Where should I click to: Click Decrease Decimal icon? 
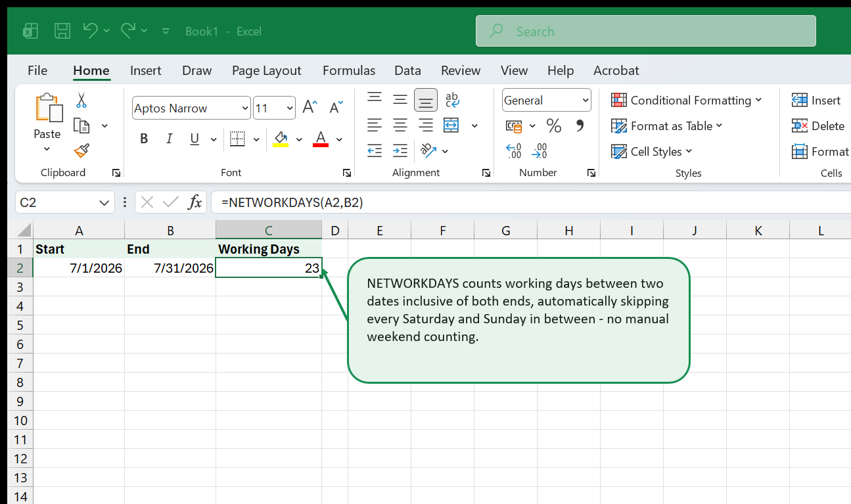[540, 151]
